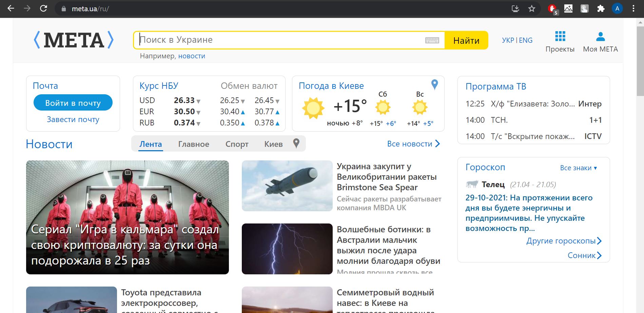This screenshot has width=644, height=313.
Task: Open the Toyota электрокроссовер headline
Action: tap(170, 300)
